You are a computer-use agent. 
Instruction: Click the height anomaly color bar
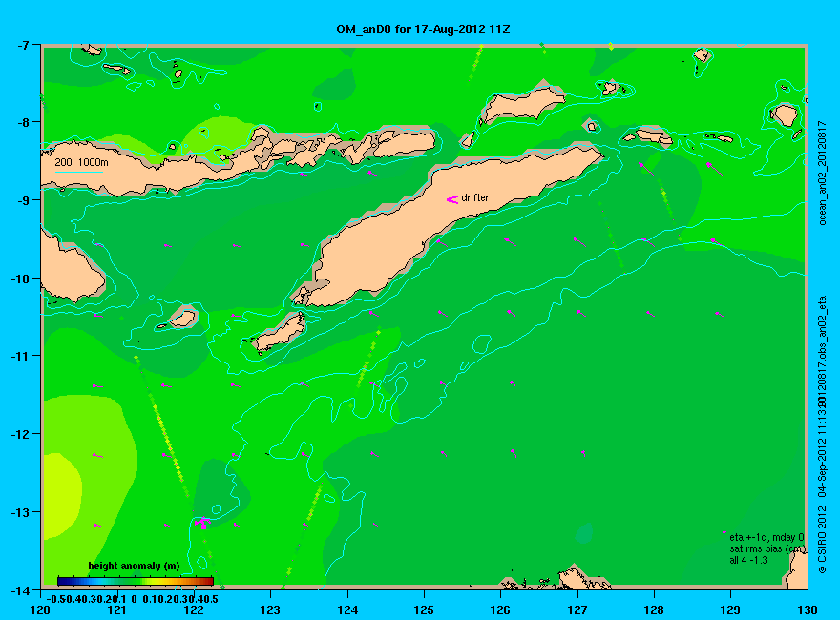click(x=136, y=581)
